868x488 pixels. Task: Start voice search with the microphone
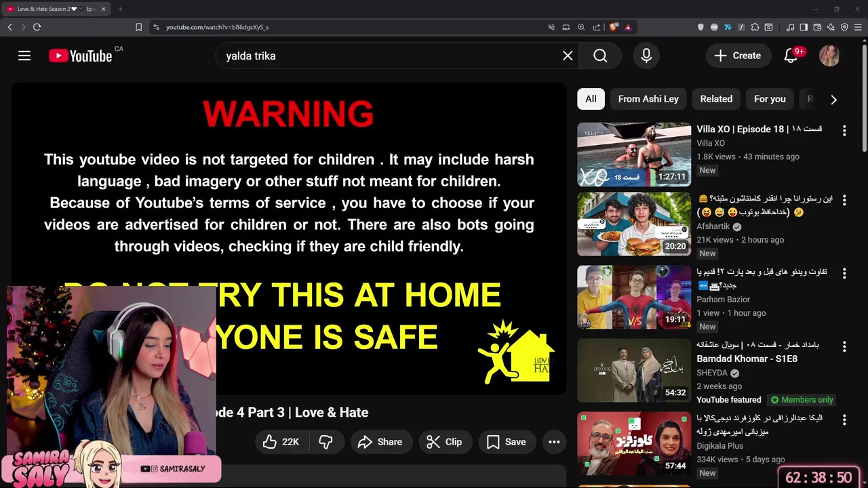646,56
